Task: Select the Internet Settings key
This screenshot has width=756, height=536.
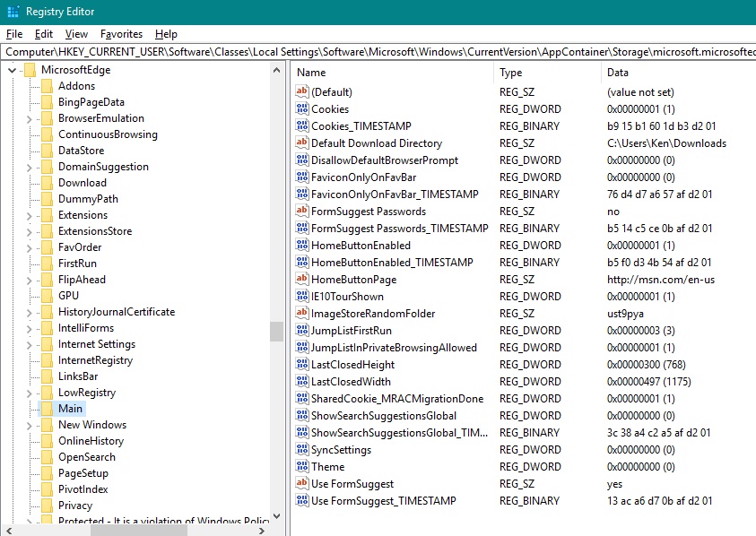Action: point(97,344)
